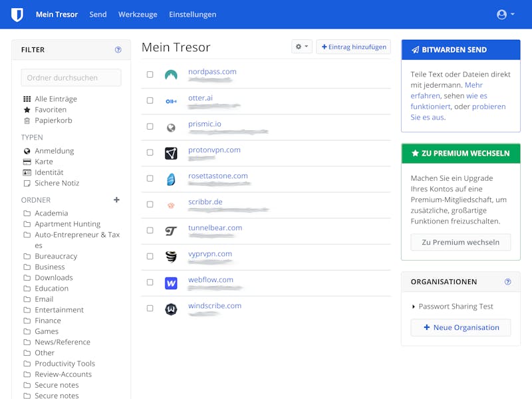The width and height of the screenshot is (532, 399).
Task: Check the vyprvpn.com checkbox
Action: pos(150,256)
